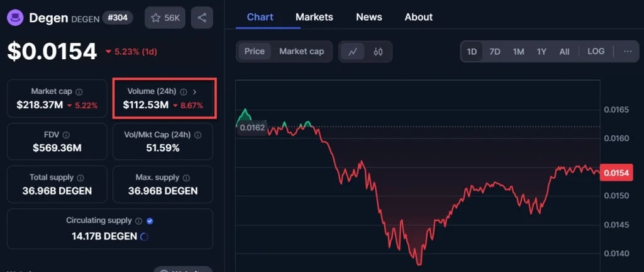Click Market cap info icon

pyautogui.click(x=79, y=92)
